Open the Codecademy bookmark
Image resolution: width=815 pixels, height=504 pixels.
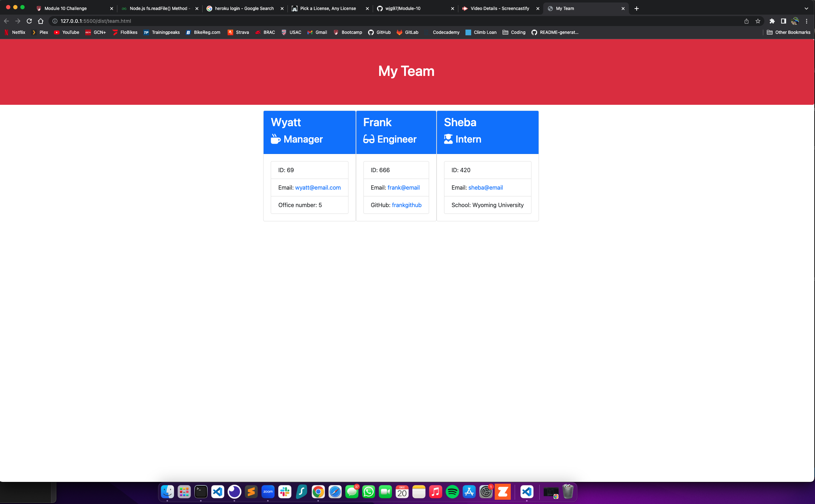[446, 32]
